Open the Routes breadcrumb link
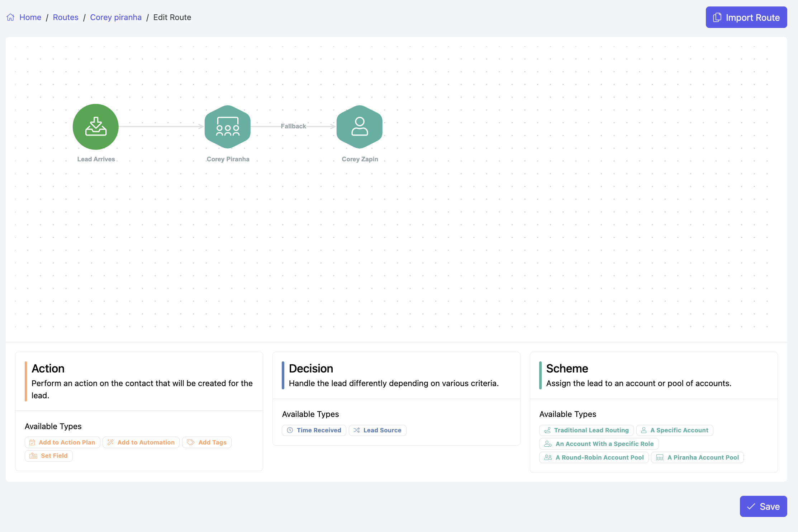 click(x=66, y=17)
